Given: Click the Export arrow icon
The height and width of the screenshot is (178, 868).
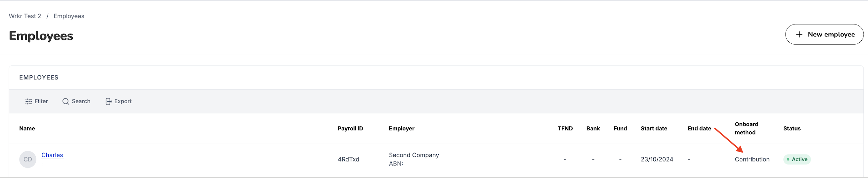Looking at the screenshot, I should 108,101.
